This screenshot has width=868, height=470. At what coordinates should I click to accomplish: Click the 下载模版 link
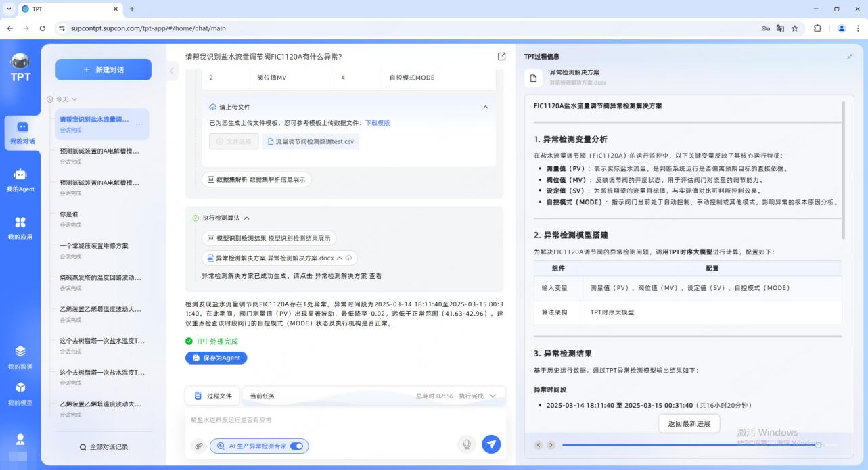(378, 123)
